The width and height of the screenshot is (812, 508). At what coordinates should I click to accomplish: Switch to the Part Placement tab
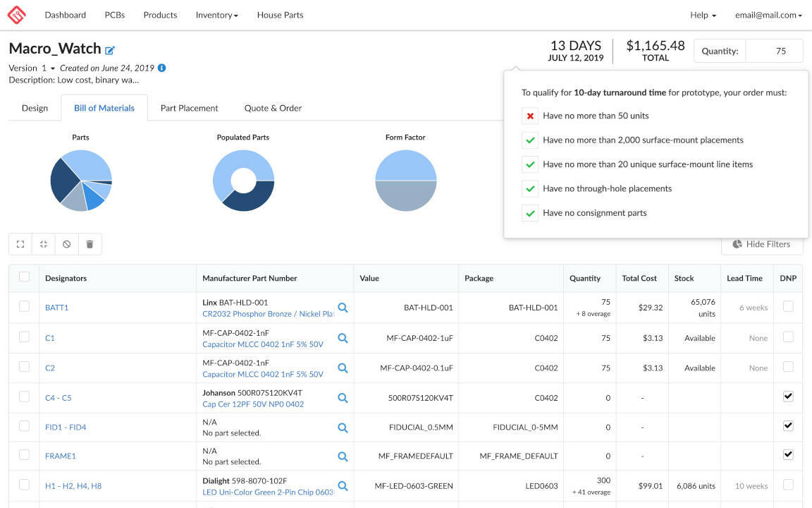pos(189,108)
